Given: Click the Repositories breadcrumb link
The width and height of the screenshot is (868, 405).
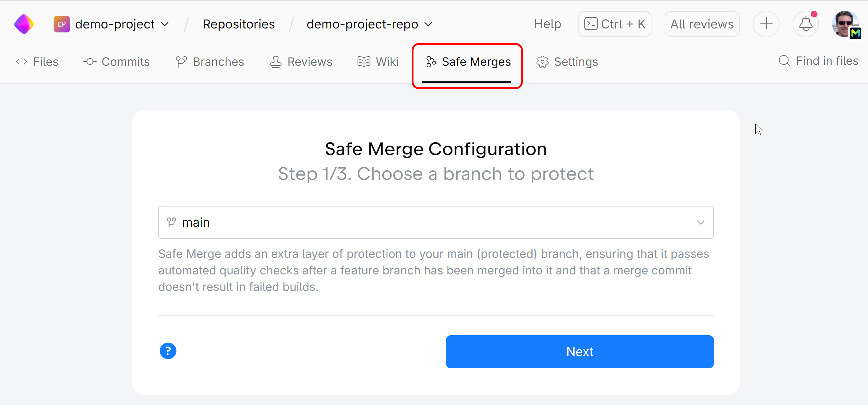Looking at the screenshot, I should [x=239, y=24].
